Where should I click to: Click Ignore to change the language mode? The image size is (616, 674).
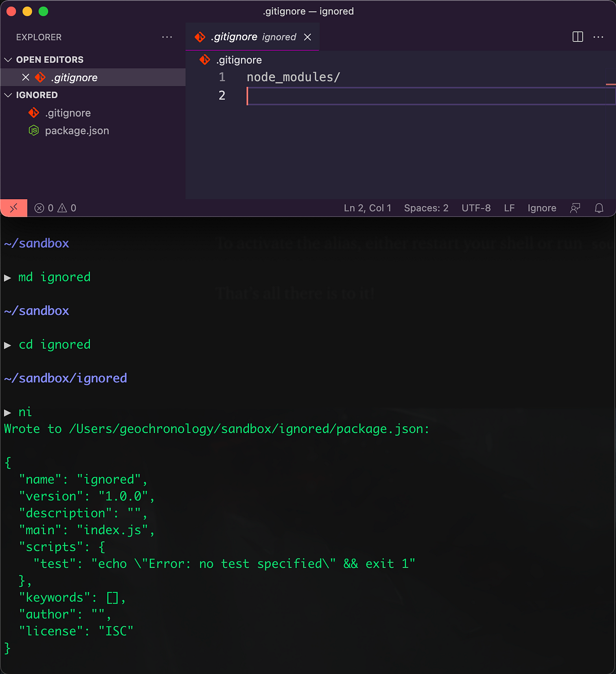click(x=542, y=208)
